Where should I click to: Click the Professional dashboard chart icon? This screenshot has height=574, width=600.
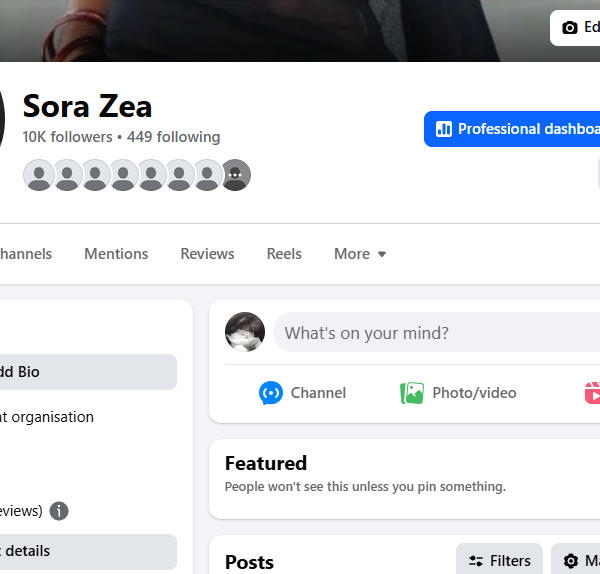(444, 129)
